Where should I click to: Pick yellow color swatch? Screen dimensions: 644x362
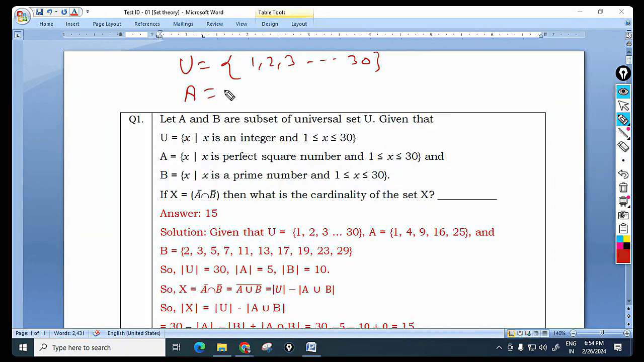pos(627,239)
